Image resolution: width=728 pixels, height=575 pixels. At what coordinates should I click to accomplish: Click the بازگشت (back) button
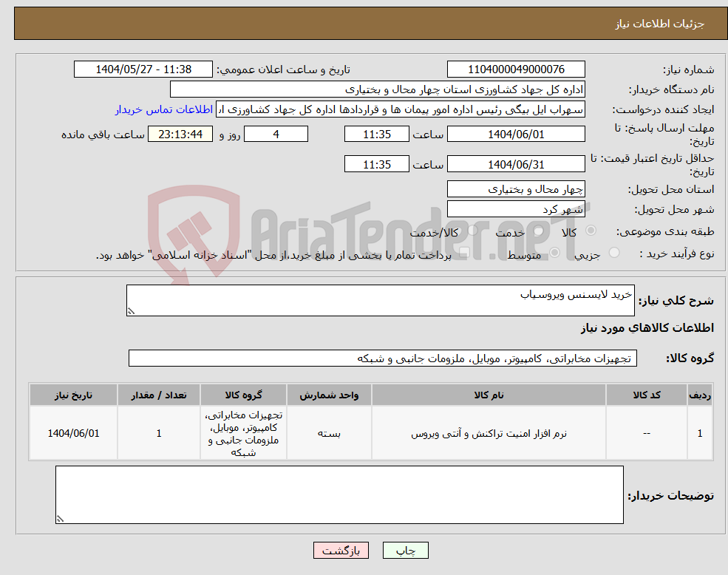tap(341, 550)
